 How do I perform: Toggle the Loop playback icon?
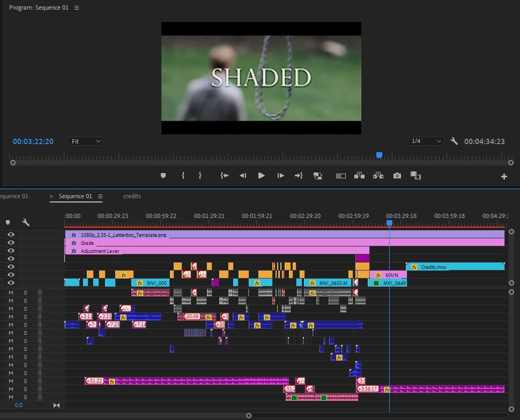click(x=318, y=176)
